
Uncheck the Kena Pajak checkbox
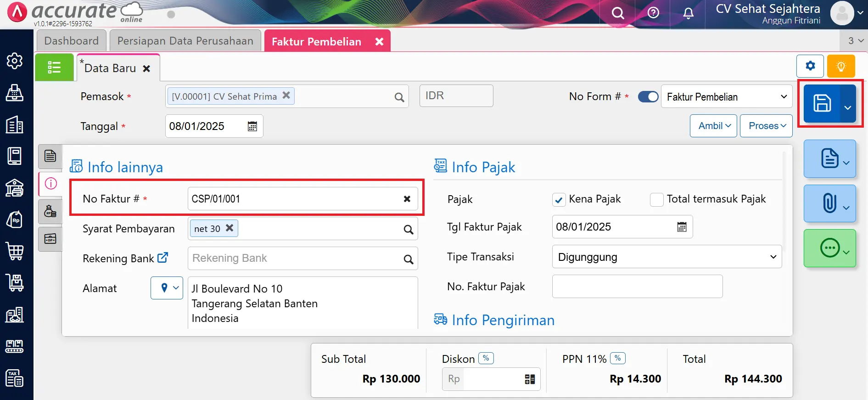[559, 200]
